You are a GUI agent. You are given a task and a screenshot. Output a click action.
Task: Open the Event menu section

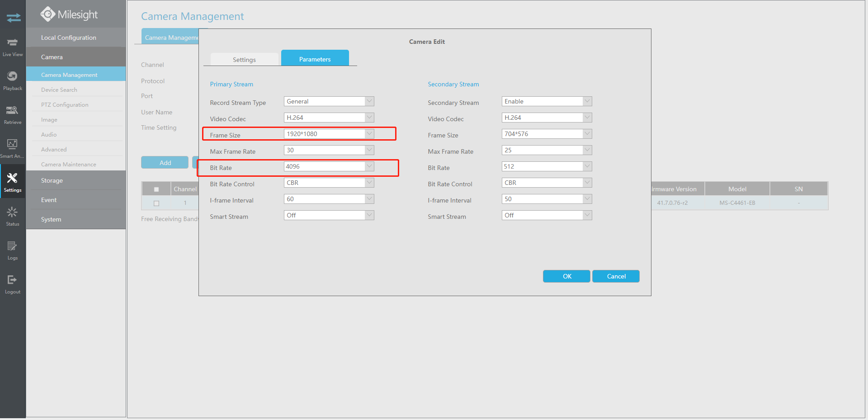[x=76, y=200]
